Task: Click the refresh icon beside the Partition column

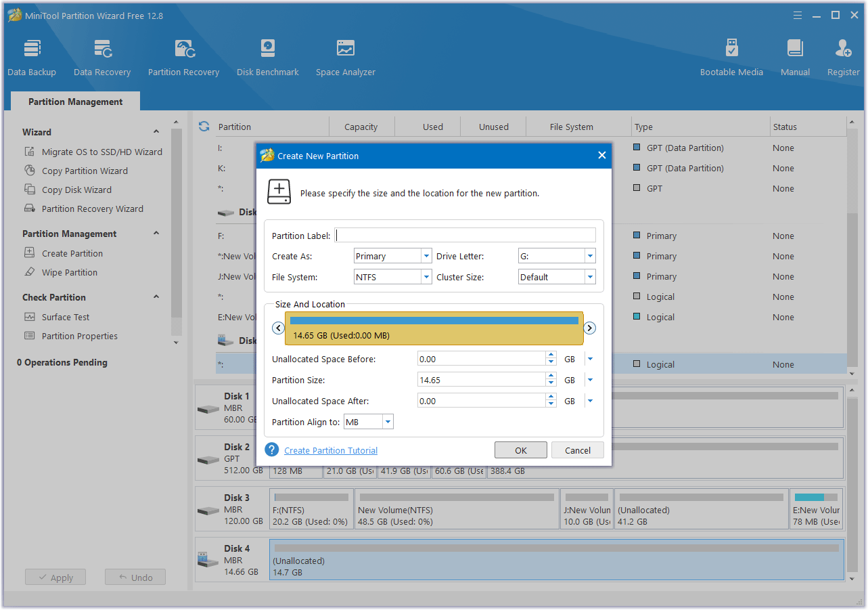Action: (x=204, y=127)
